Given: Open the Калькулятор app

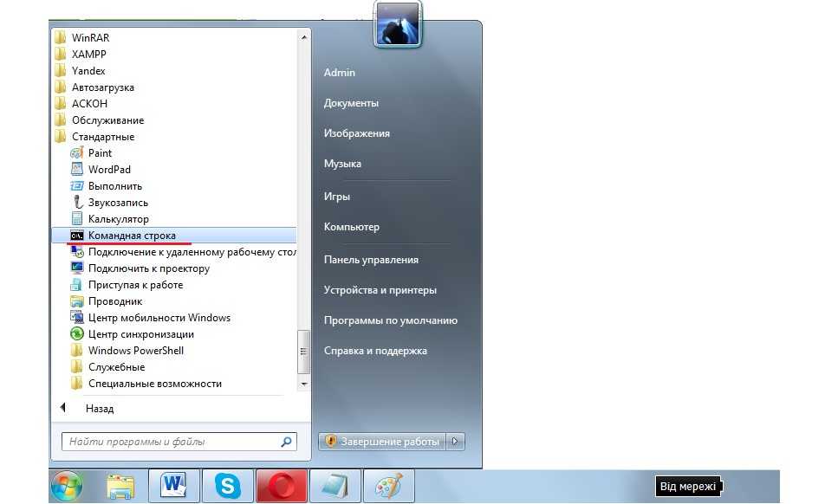Looking at the screenshot, I should (118, 219).
